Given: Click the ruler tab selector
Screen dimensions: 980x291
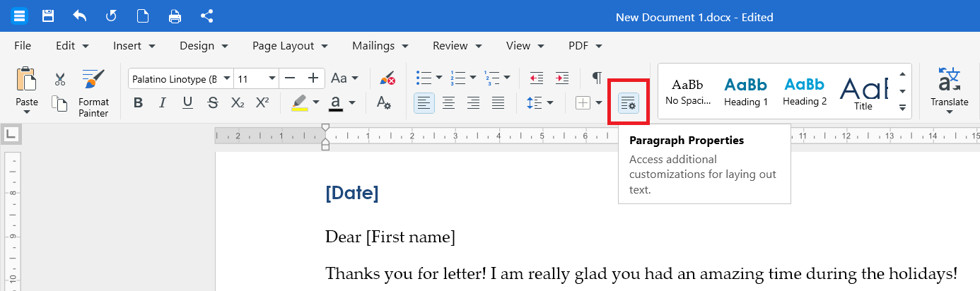Looking at the screenshot, I should pyautogui.click(x=12, y=133).
